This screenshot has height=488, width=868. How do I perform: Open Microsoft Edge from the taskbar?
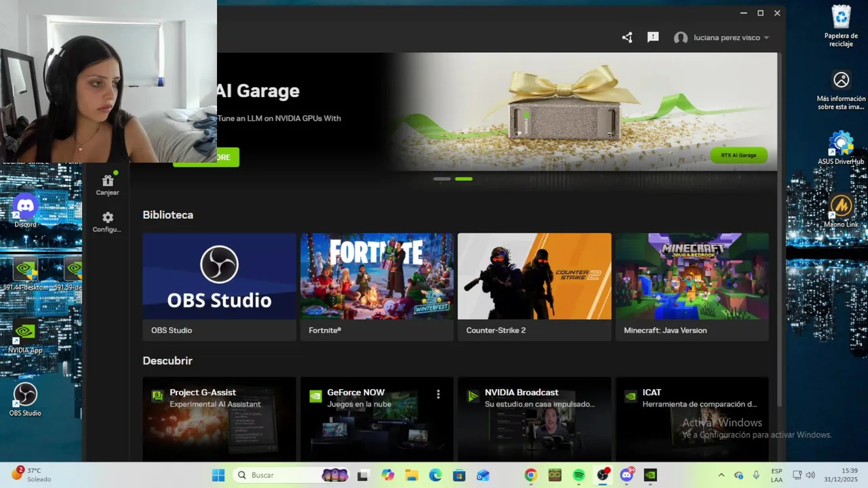click(x=435, y=475)
